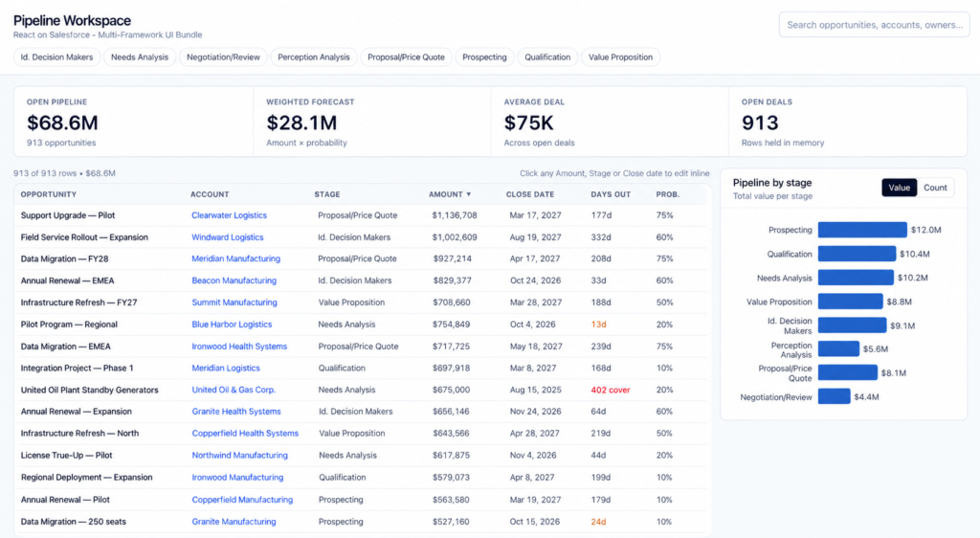Edit the $527,160 amount cell
This screenshot has width=980, height=538.
click(x=451, y=522)
